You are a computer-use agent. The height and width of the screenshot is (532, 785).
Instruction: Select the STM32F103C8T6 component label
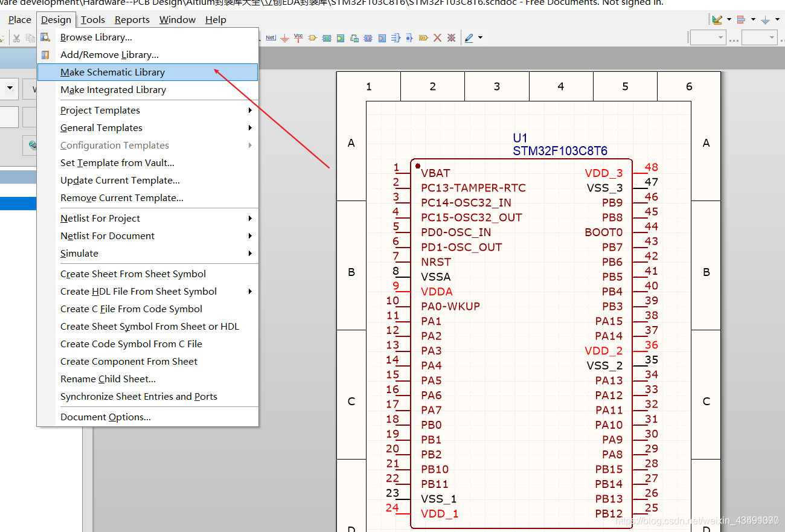pyautogui.click(x=560, y=151)
